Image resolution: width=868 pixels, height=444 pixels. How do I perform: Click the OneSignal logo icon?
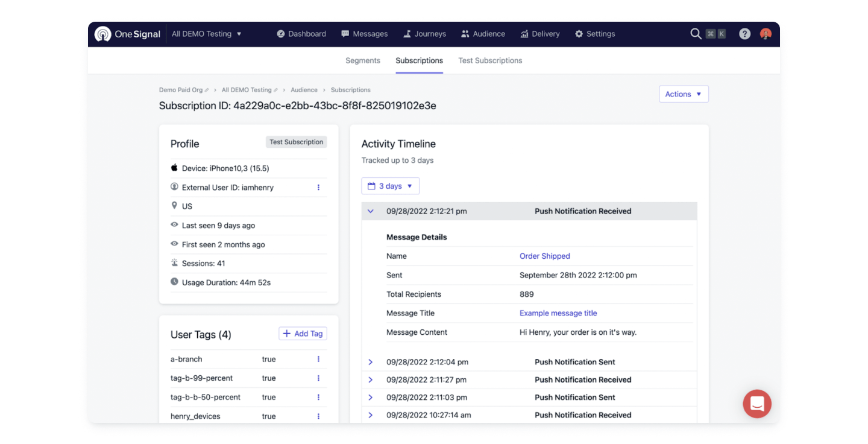pos(103,34)
